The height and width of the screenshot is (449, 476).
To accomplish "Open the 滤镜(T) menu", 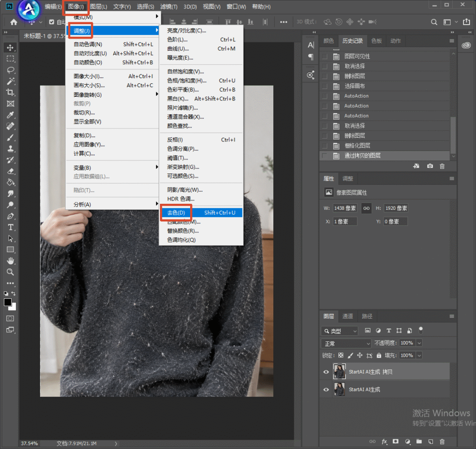I will [169, 7].
